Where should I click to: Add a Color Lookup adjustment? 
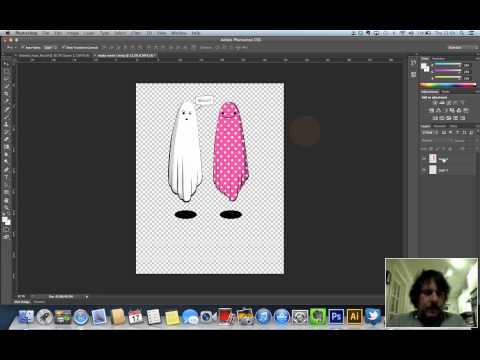(466, 110)
